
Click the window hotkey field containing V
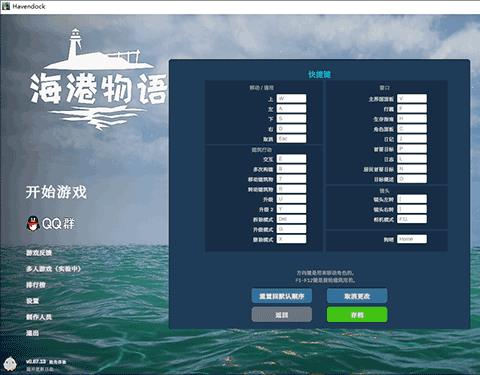412,99
